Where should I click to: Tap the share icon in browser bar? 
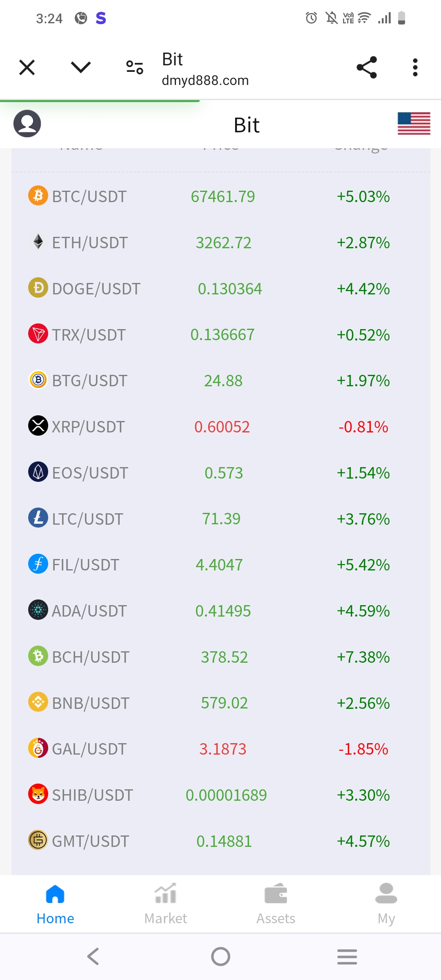366,67
